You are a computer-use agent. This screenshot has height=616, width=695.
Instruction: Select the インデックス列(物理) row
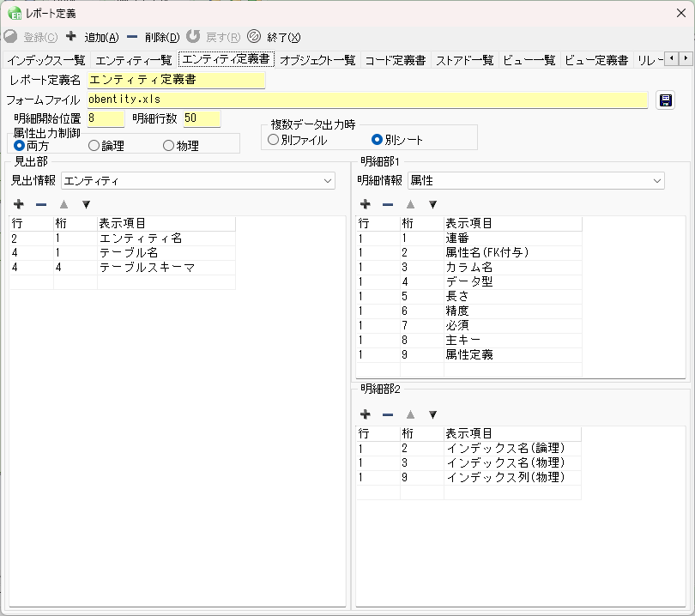point(469,478)
